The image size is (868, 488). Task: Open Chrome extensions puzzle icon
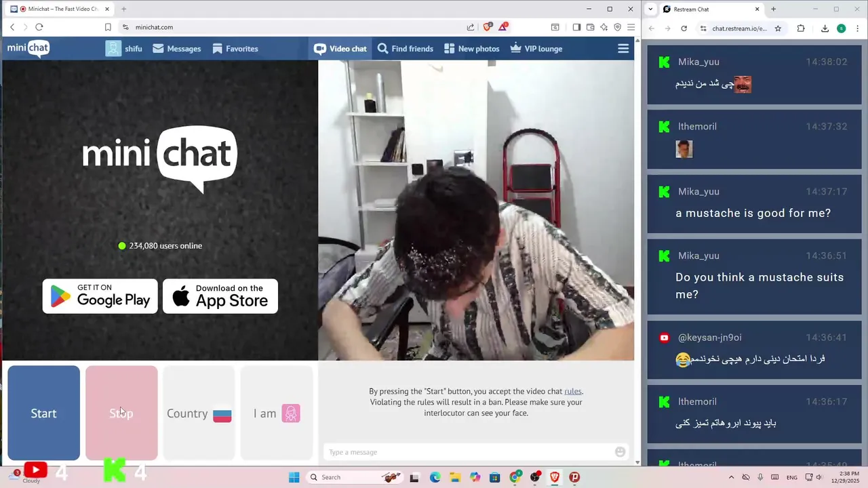(x=801, y=28)
